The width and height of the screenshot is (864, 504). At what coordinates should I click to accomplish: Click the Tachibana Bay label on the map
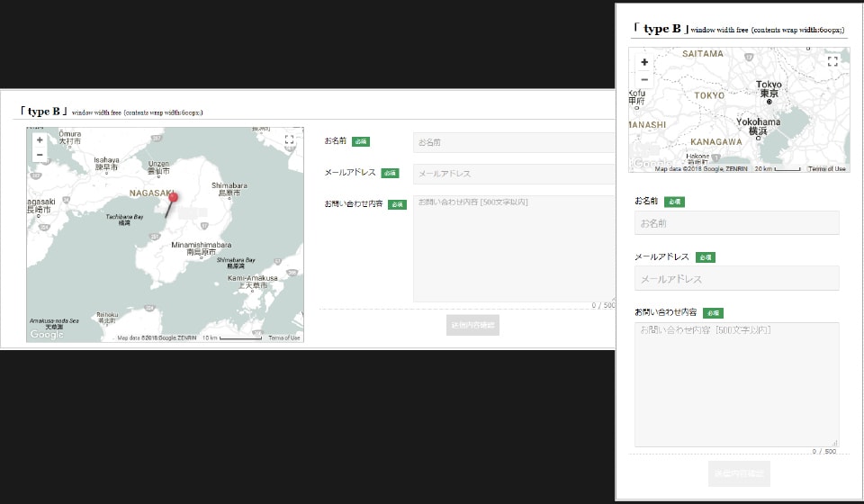tap(124, 220)
